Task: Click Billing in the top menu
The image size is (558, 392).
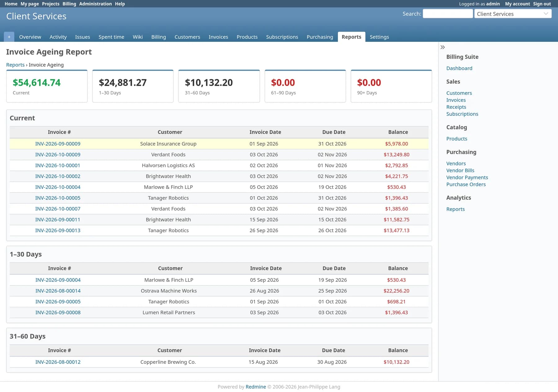Action: click(x=69, y=4)
